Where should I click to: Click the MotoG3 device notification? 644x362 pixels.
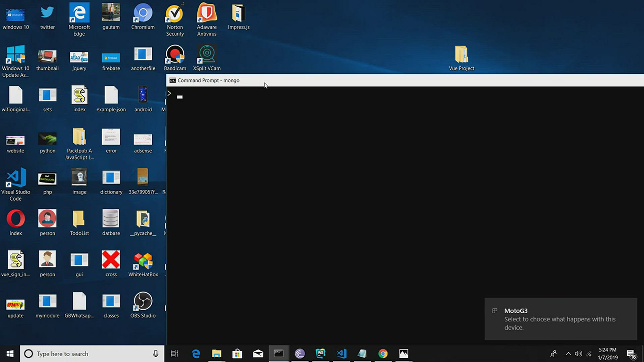coord(560,319)
